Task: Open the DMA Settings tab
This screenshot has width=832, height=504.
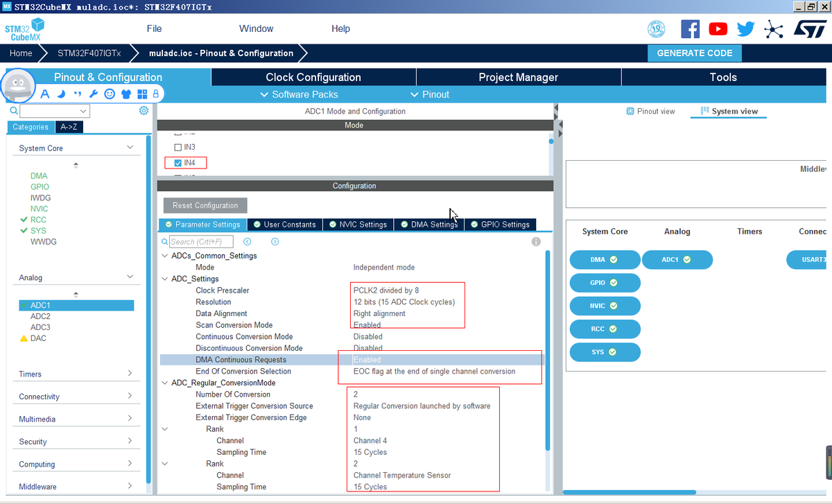Action: point(429,225)
